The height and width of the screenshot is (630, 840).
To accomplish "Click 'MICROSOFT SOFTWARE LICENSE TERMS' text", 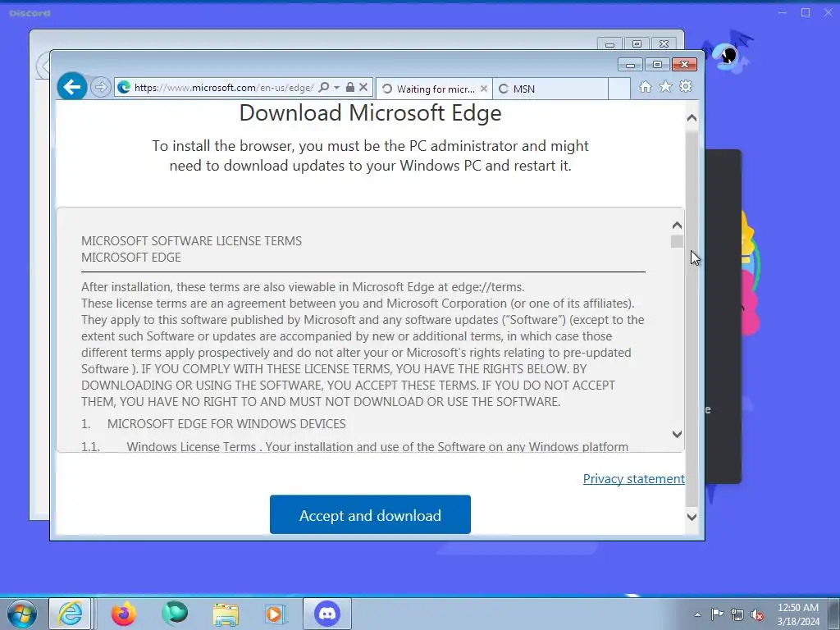I will (x=191, y=241).
